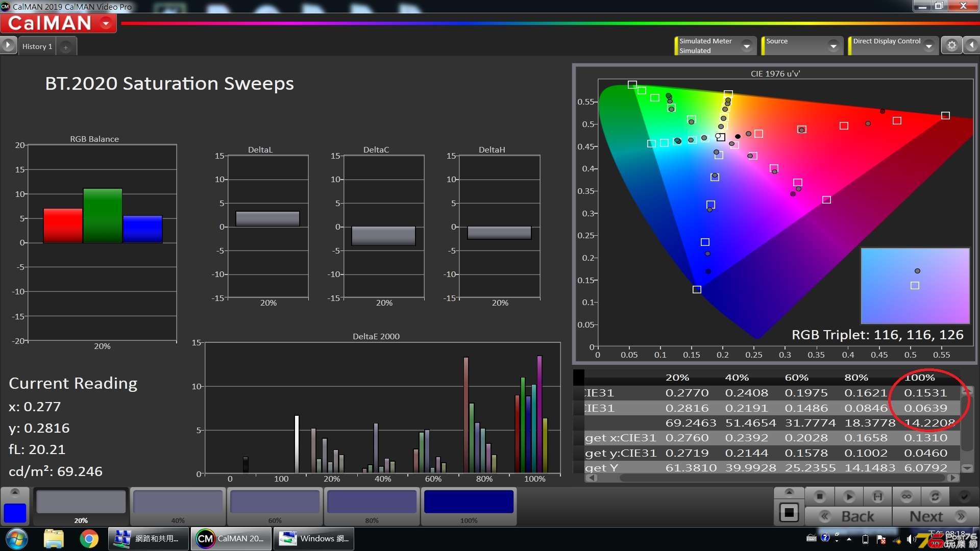The height and width of the screenshot is (551, 980).
Task: Click the keyboard tray icon
Action: 811,538
